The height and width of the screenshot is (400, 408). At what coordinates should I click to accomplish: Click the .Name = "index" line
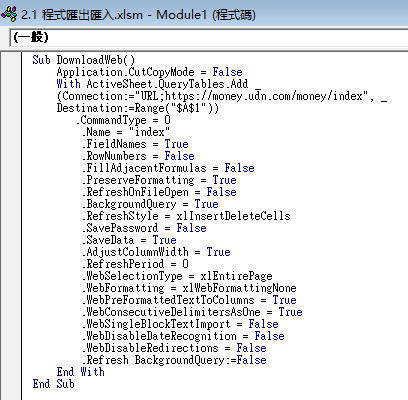(x=126, y=132)
